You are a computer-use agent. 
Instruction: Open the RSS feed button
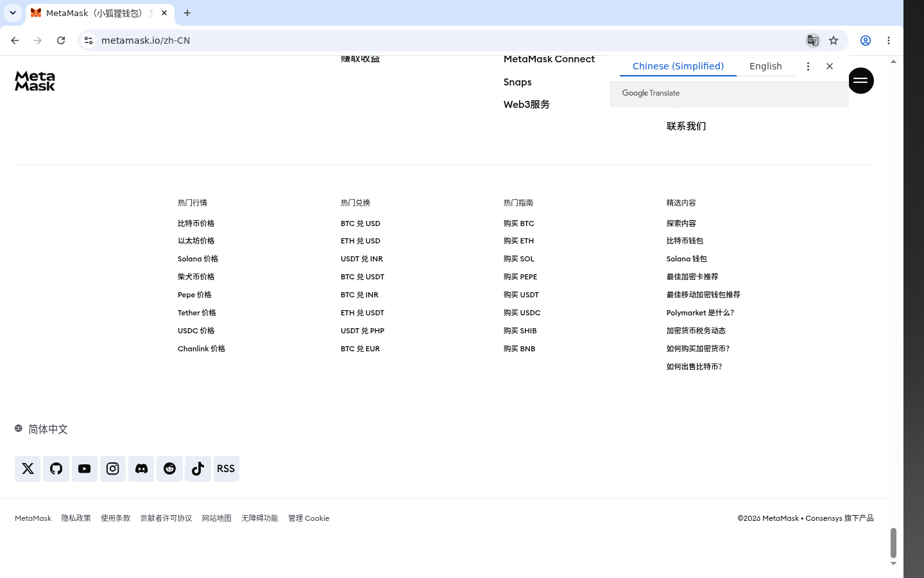(x=226, y=469)
